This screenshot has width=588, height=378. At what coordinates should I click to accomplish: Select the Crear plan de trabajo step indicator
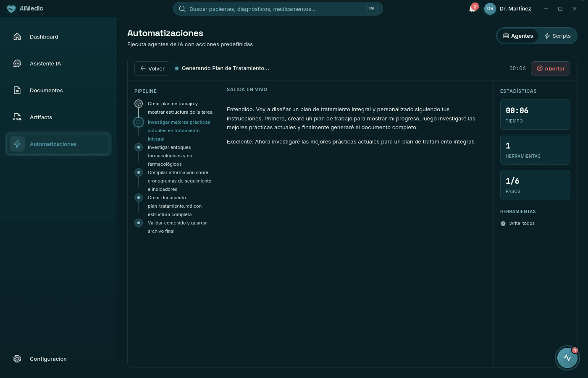pyautogui.click(x=139, y=102)
